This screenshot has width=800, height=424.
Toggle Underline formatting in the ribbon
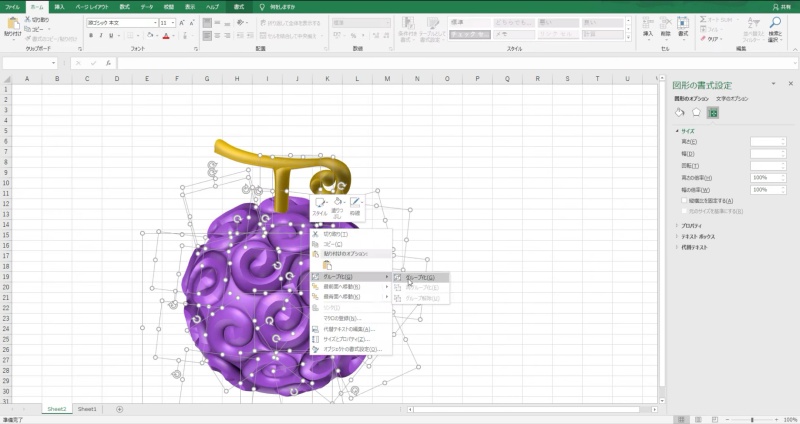(111, 36)
